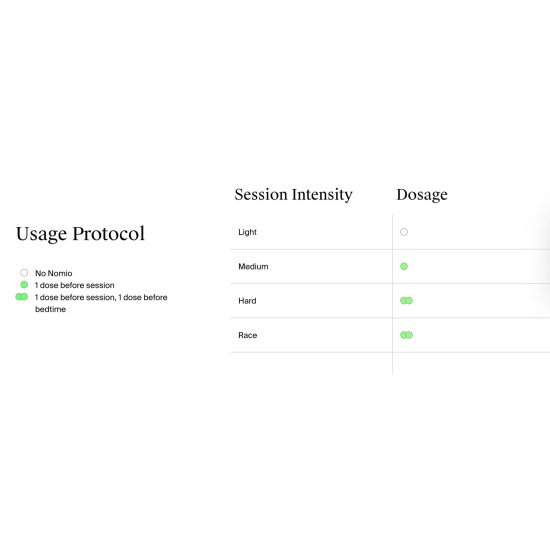Click the Usage Protocol heading

tap(80, 234)
